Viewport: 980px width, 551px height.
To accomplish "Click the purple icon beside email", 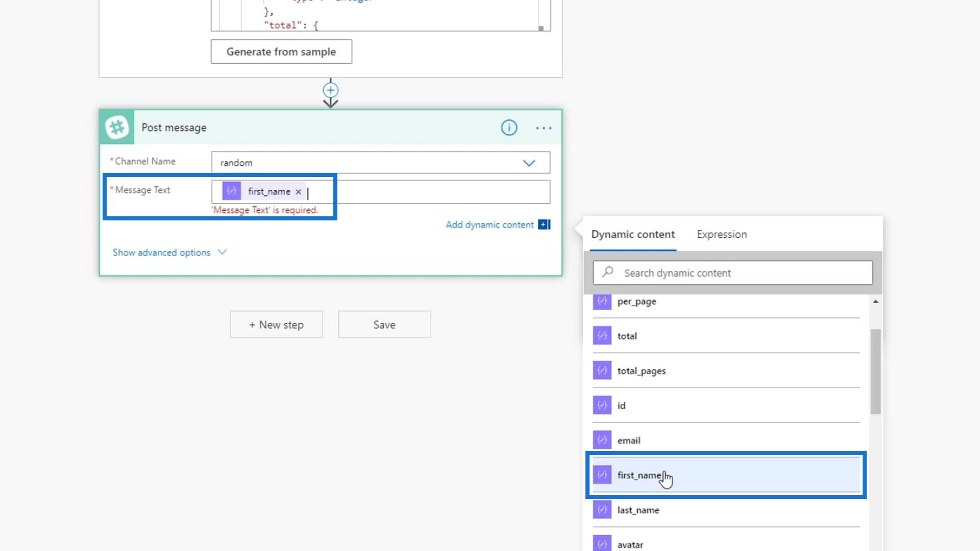I will click(602, 440).
